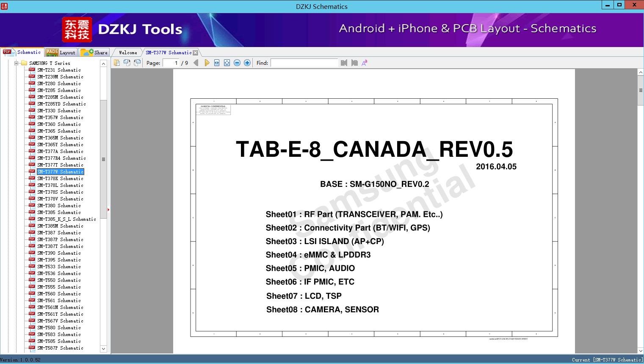Open SM-T550 Schematic in the tree
The image size is (644, 364).
pyautogui.click(x=59, y=280)
